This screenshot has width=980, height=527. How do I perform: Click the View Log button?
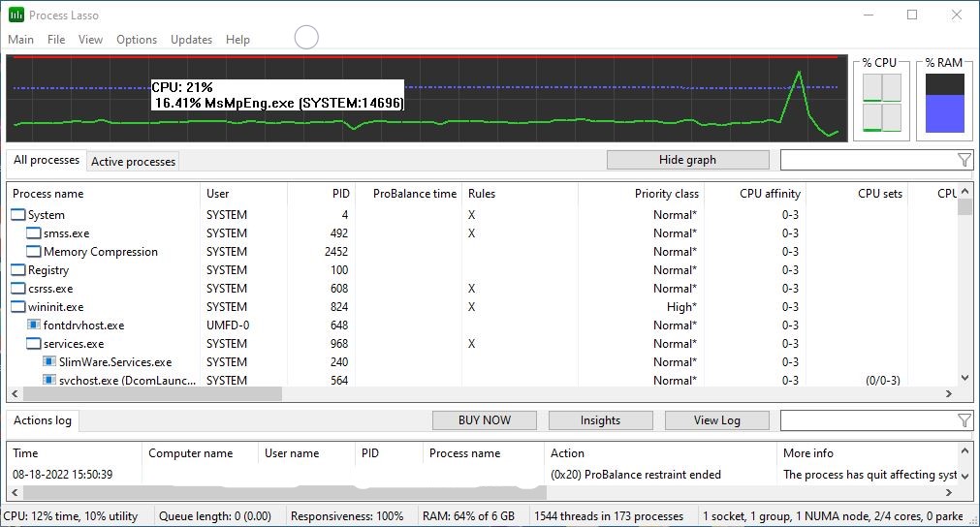[717, 420]
